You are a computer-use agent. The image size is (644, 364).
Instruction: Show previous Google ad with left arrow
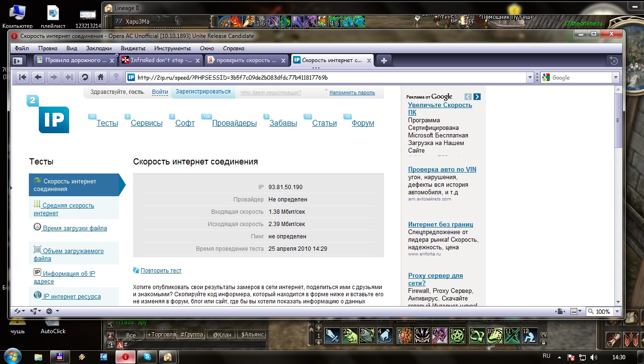pyautogui.click(x=468, y=97)
